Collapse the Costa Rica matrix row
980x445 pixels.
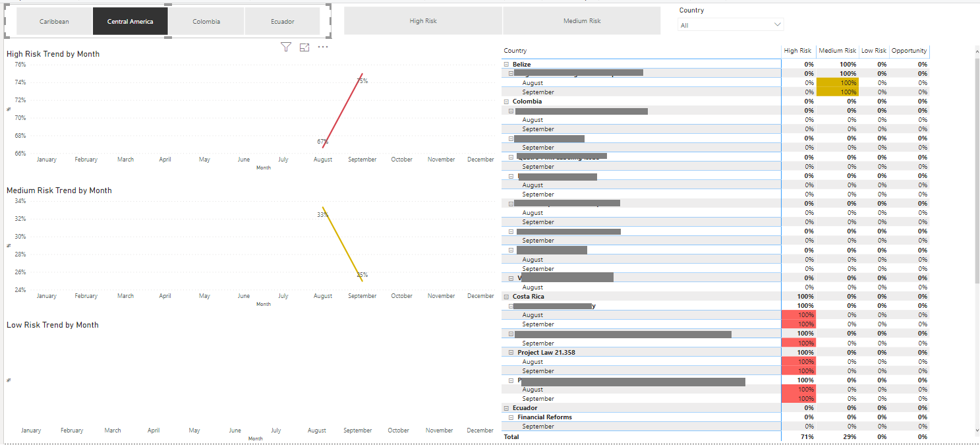[506, 297]
